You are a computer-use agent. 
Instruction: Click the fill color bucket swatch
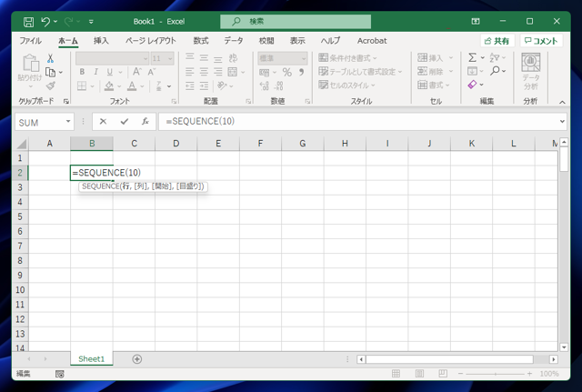(109, 86)
